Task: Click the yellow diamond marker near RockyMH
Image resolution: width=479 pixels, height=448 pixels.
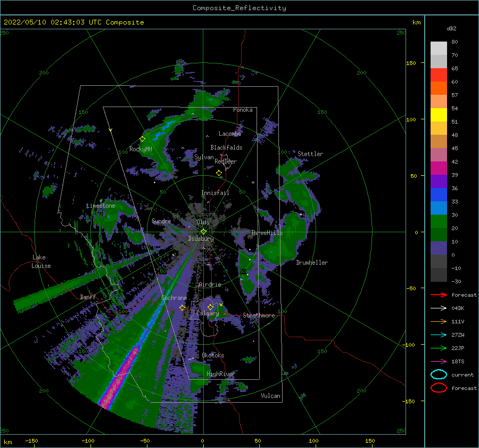Action: tap(142, 139)
